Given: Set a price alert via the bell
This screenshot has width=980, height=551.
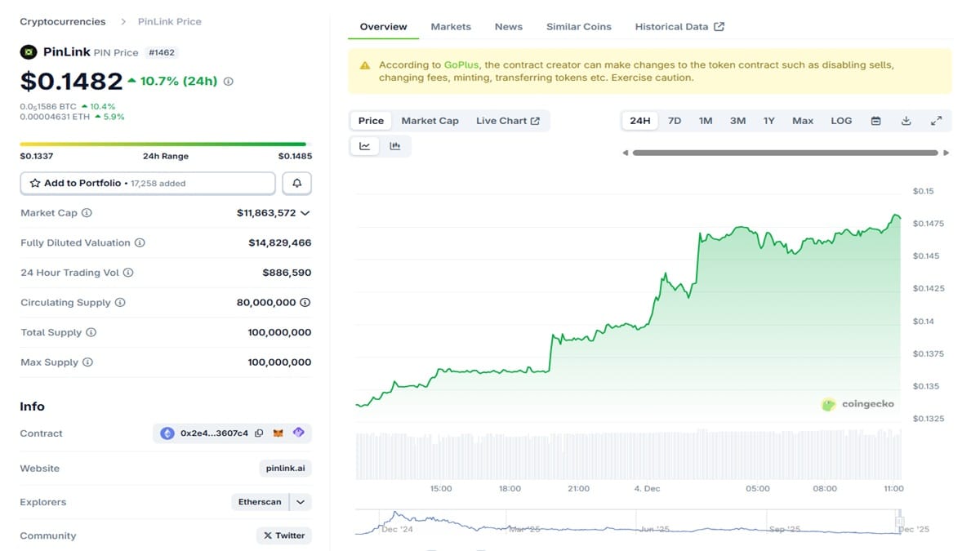Looking at the screenshot, I should (296, 183).
